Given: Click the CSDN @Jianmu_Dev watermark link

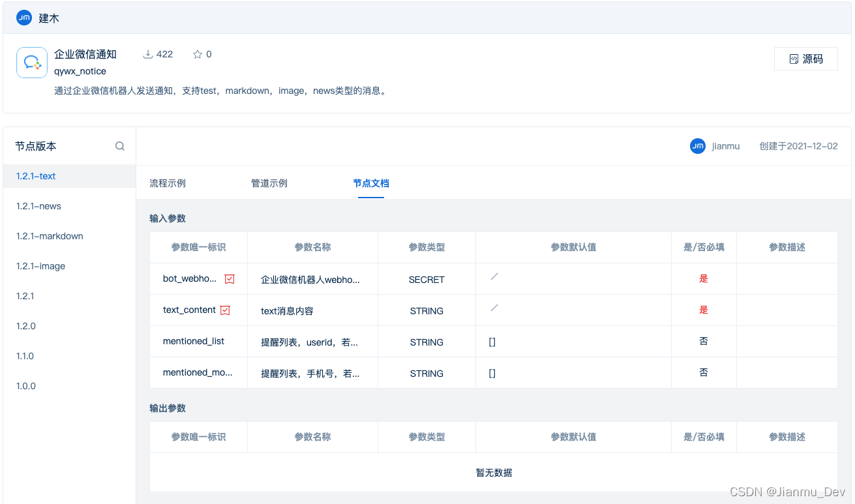Looking at the screenshot, I should [785, 493].
